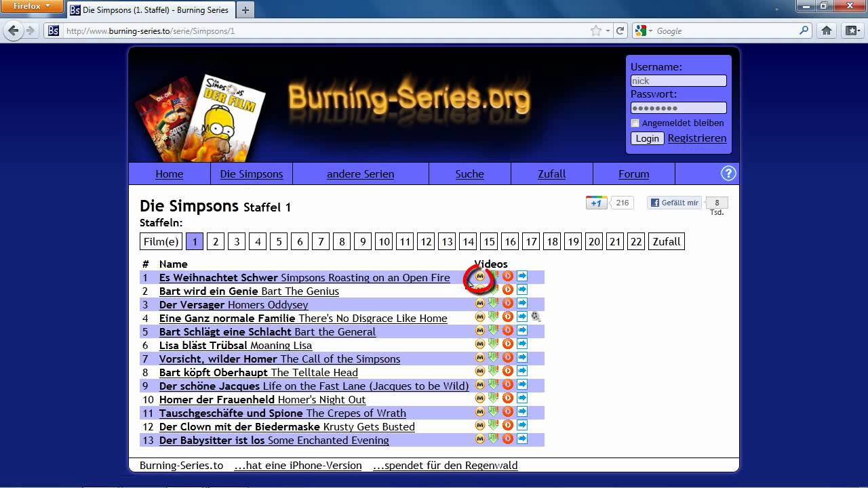Click orange play icon for Es Weihnachtet Schwer

pyautogui.click(x=507, y=277)
